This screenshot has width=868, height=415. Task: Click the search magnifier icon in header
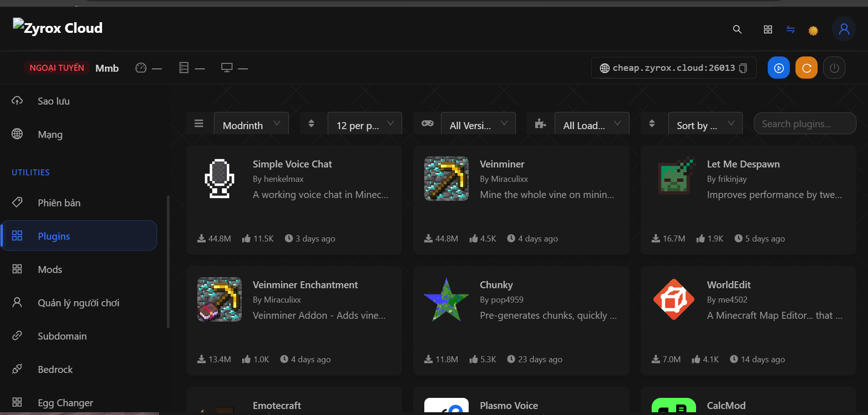tap(737, 30)
